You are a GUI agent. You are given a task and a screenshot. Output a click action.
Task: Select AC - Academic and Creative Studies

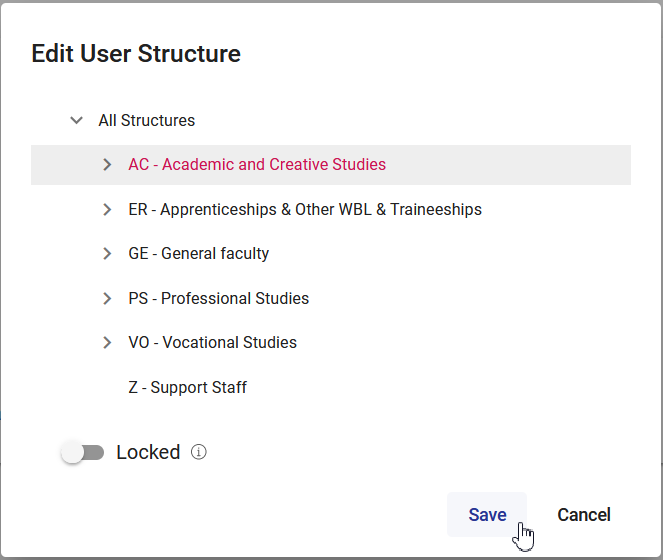[x=257, y=165]
